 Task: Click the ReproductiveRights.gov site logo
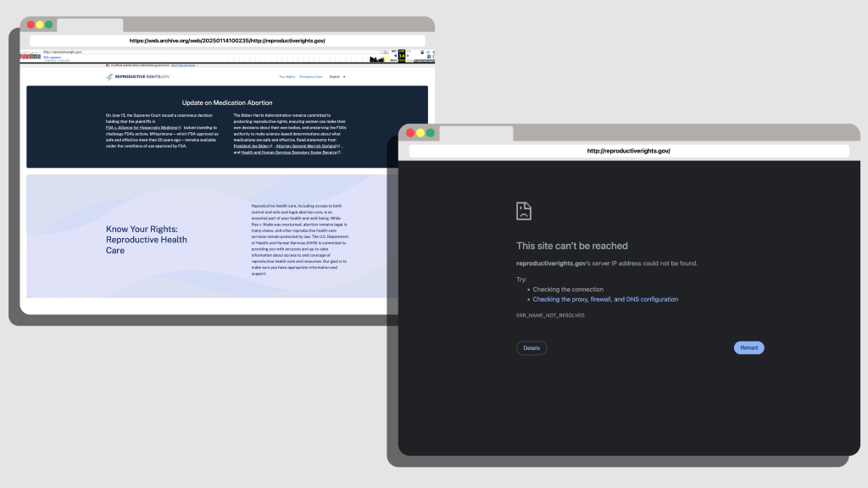(137, 76)
